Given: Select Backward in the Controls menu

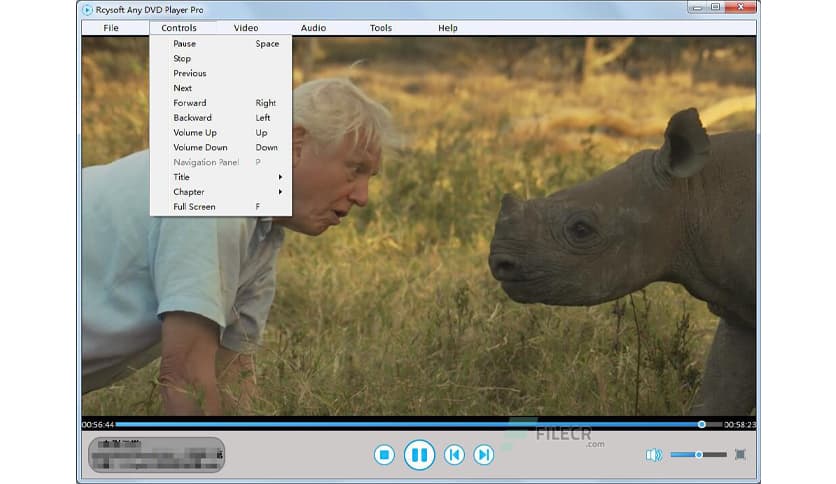Looking at the screenshot, I should click(x=221, y=118).
